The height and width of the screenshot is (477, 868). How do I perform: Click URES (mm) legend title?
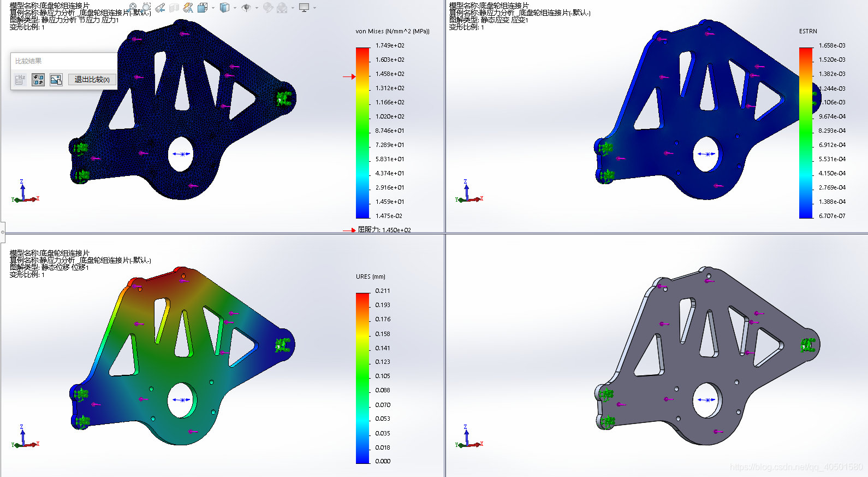click(371, 276)
